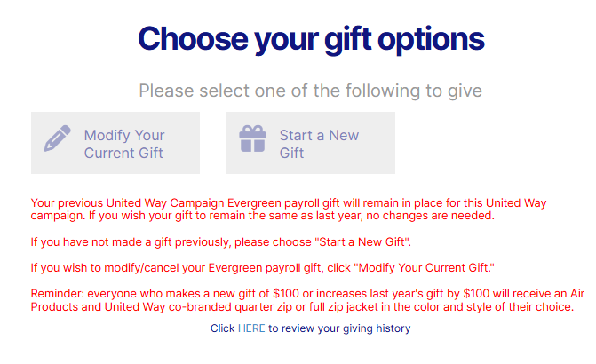The image size is (596, 364).
Task: Click the word 'Click' before the HERE link
Action: [222, 328]
